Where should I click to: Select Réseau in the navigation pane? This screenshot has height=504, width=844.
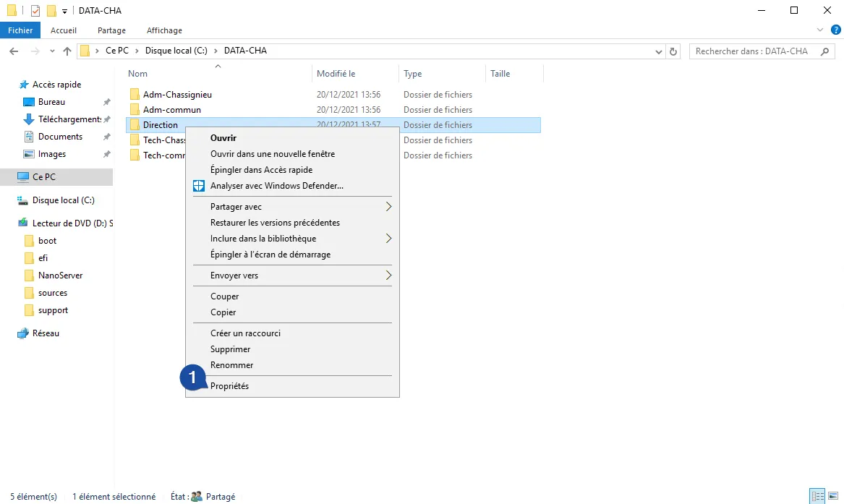(x=46, y=333)
